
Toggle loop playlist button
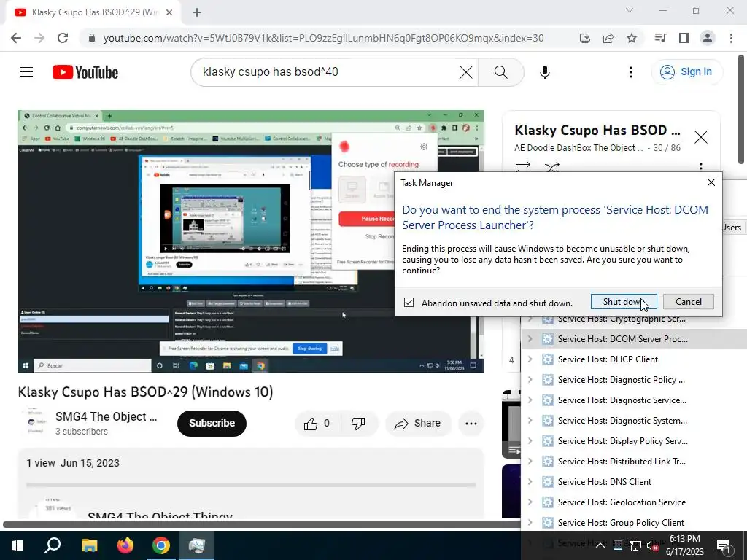pos(523,168)
